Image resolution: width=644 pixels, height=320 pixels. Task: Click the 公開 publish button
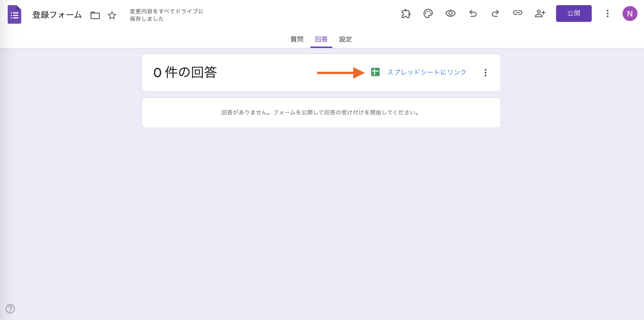pyautogui.click(x=574, y=13)
